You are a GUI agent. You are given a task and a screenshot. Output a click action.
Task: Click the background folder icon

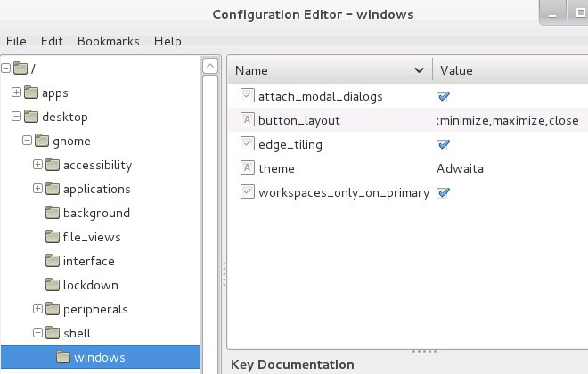click(x=52, y=213)
